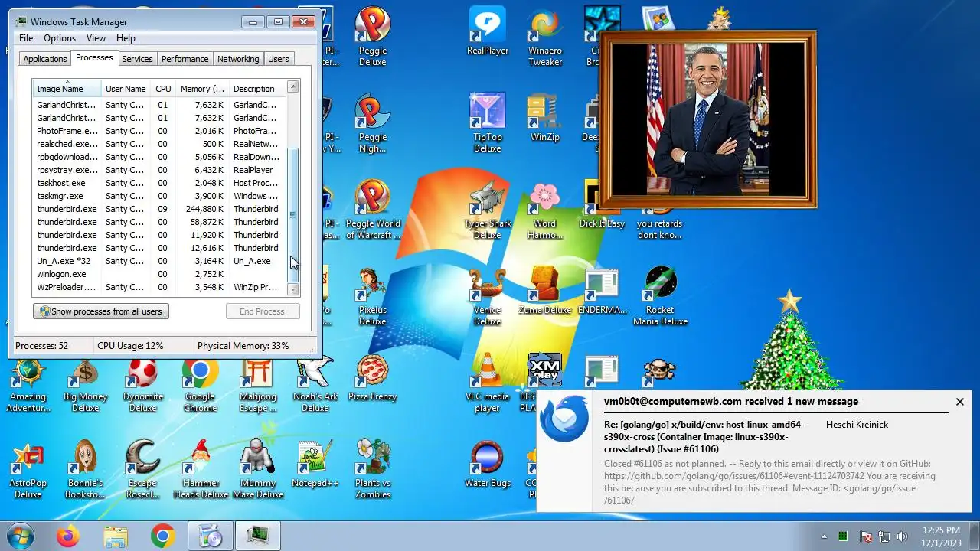Open TipTop Deluxe shortcut
Screen dimensions: 980x551
pyautogui.click(x=488, y=122)
